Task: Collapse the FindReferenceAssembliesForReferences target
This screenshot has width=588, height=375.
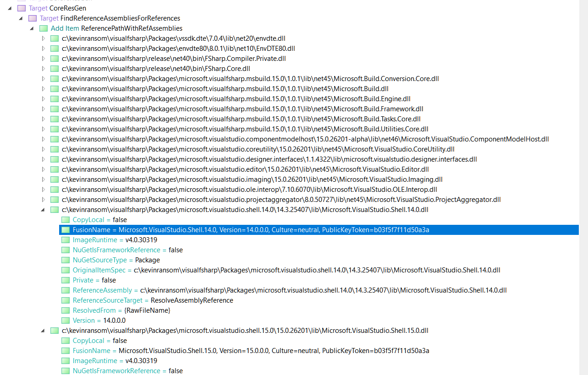Action: click(21, 18)
